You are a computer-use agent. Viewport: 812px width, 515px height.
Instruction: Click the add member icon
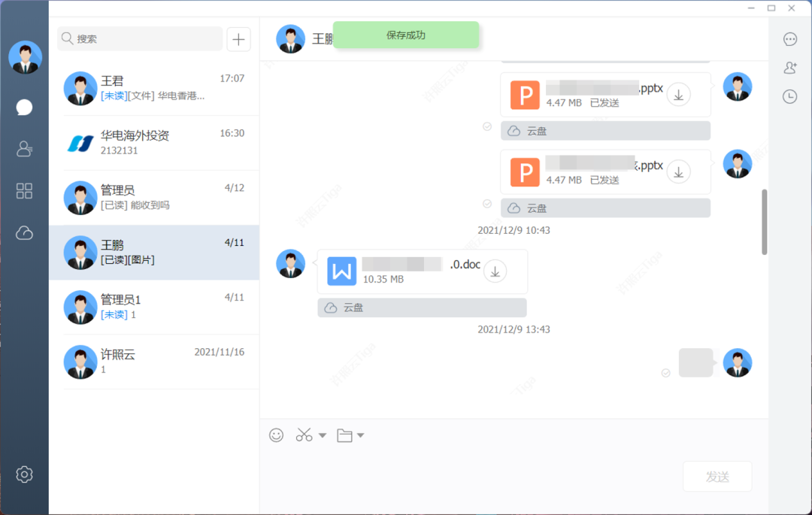(x=789, y=68)
